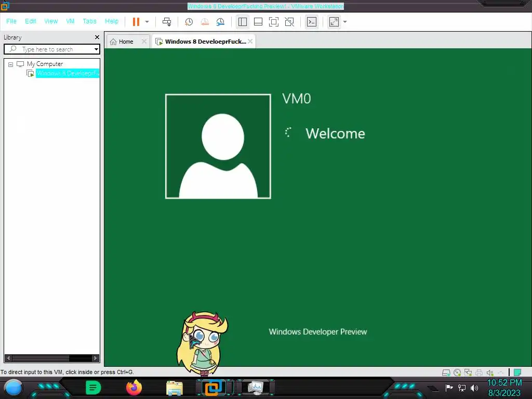
Task: Click the VMware icon in title bar
Action: coord(5,6)
